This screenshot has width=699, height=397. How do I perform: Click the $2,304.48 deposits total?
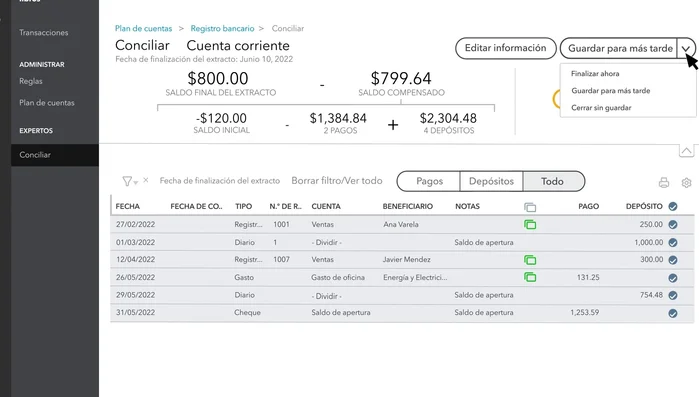click(448, 118)
